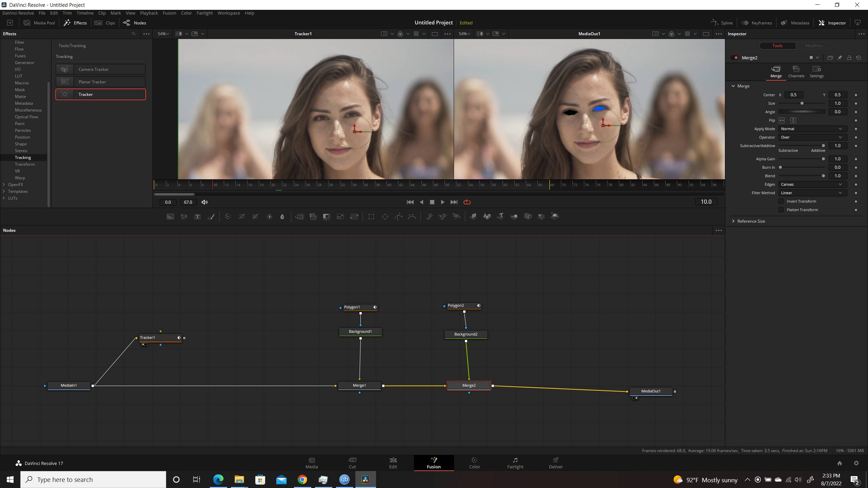This screenshot has width=868, height=488.
Task: Add a Paint node from the toolbar
Action: click(211, 217)
